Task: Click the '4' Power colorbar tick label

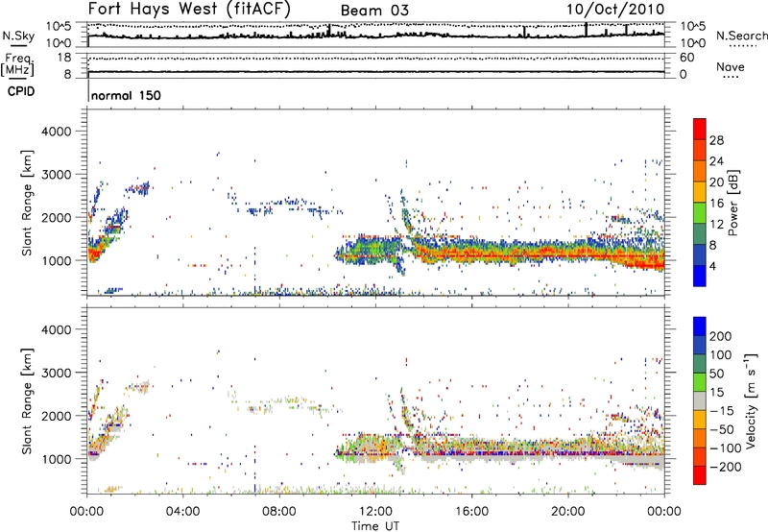Action: 713,266
